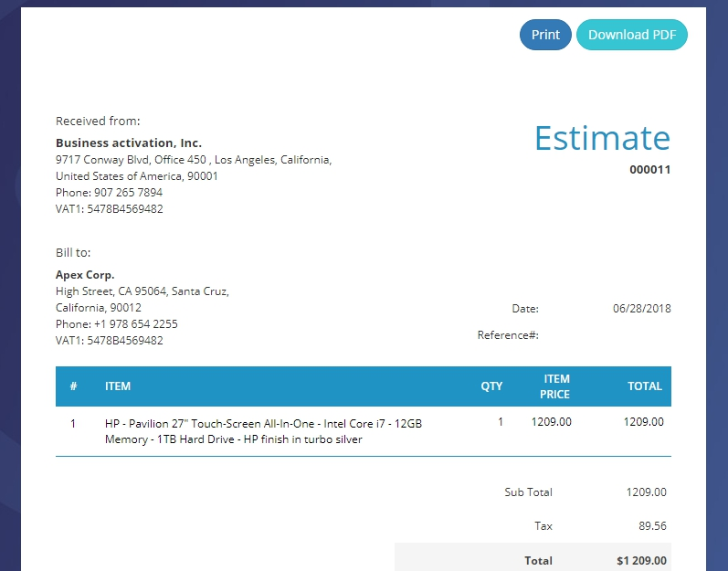Click the Print button
Screen dimensions: 728x571
(545, 35)
